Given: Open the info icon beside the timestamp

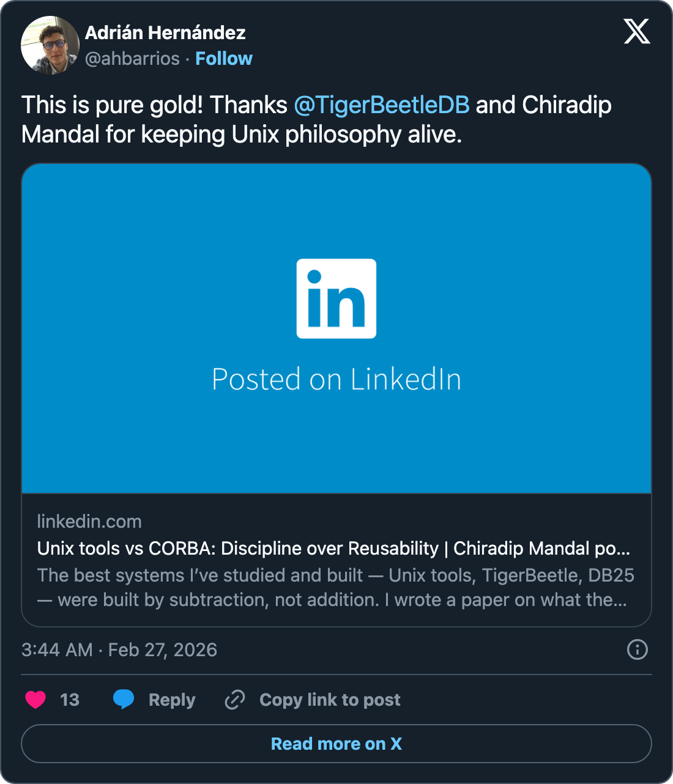Looking at the screenshot, I should pos(637,649).
